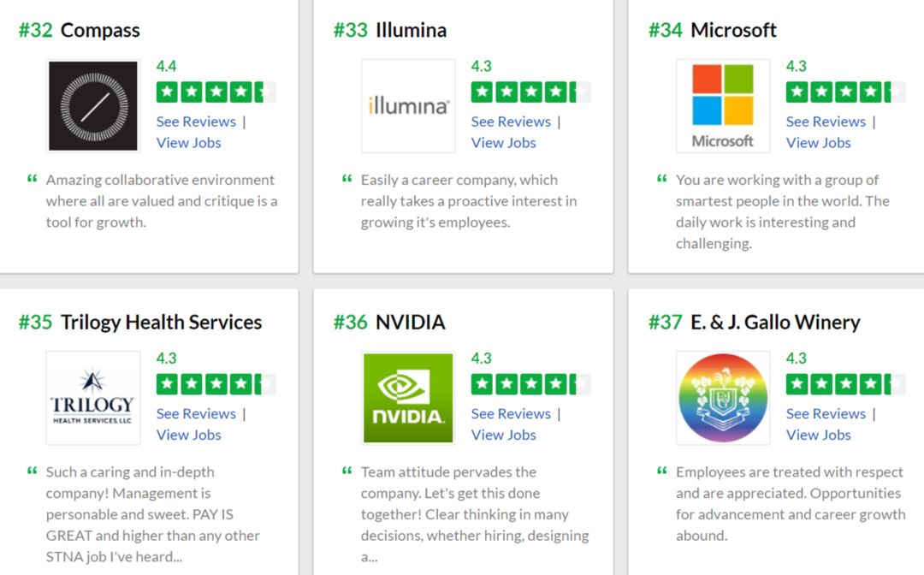Open View Jobs for Microsoft

[x=818, y=143]
